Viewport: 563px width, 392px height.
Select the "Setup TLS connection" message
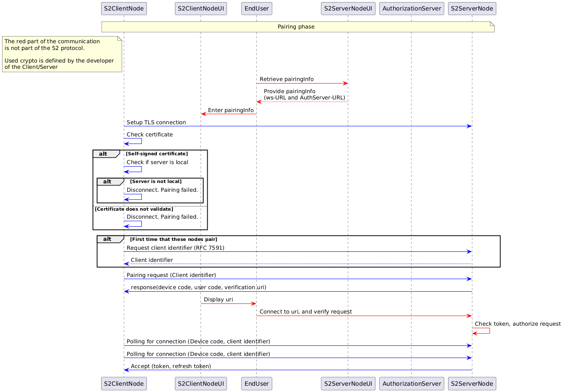click(156, 123)
